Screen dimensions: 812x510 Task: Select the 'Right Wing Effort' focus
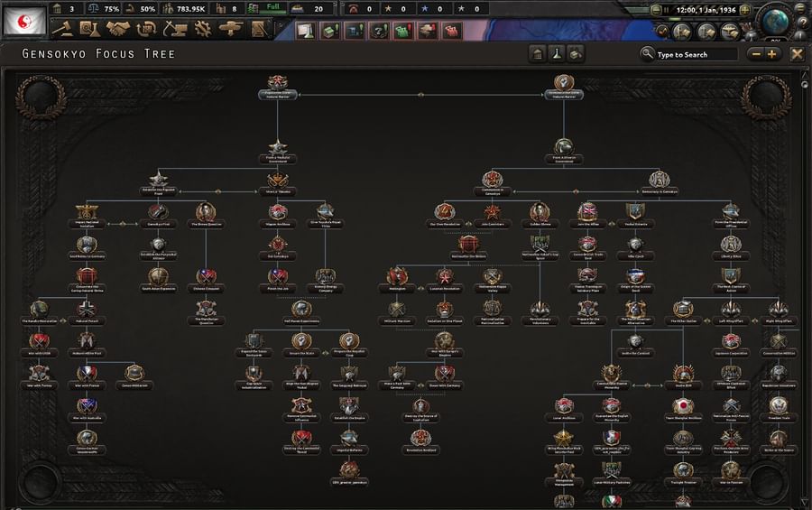point(779,313)
